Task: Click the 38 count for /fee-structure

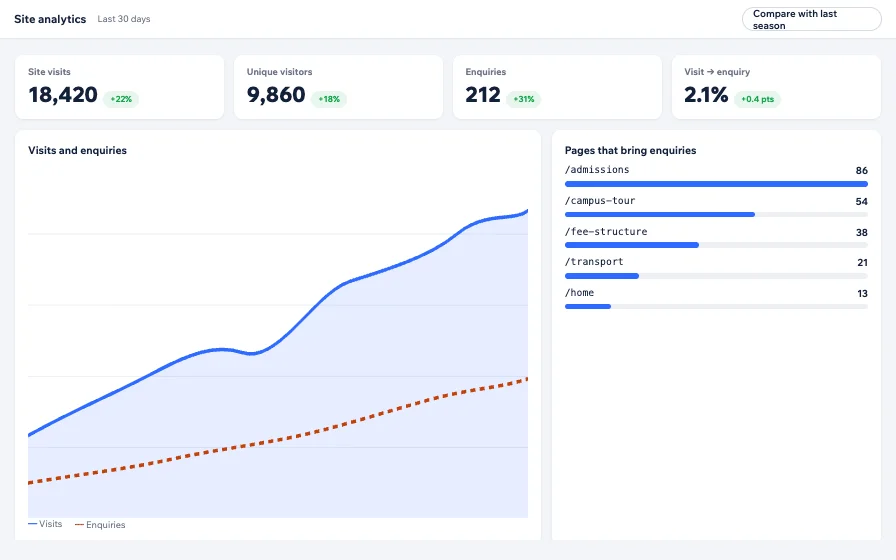Action: tap(862, 232)
